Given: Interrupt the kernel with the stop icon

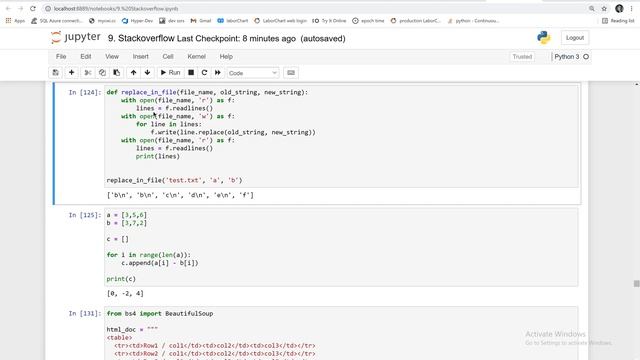Looking at the screenshot, I should [x=191, y=73].
